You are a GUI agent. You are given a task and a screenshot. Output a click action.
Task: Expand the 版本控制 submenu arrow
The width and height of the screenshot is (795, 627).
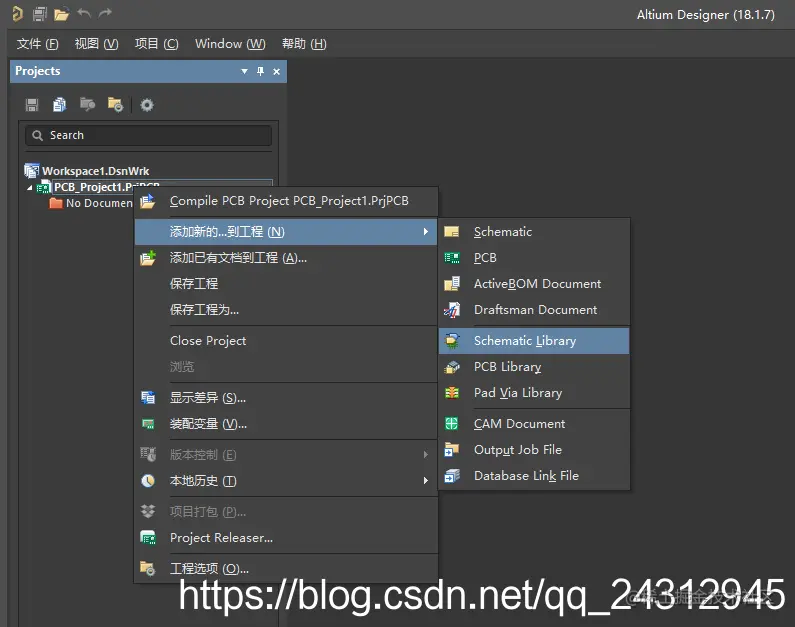[425, 455]
